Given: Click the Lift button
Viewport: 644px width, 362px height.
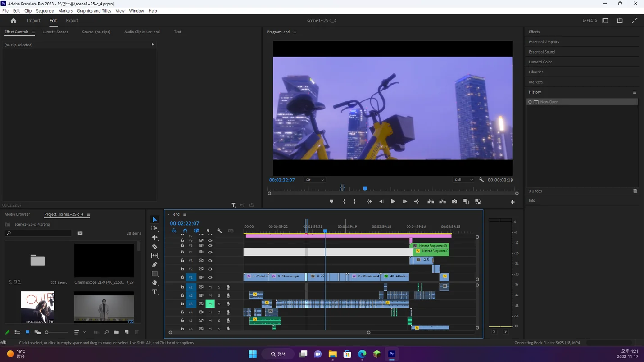Looking at the screenshot, I should 431,202.
